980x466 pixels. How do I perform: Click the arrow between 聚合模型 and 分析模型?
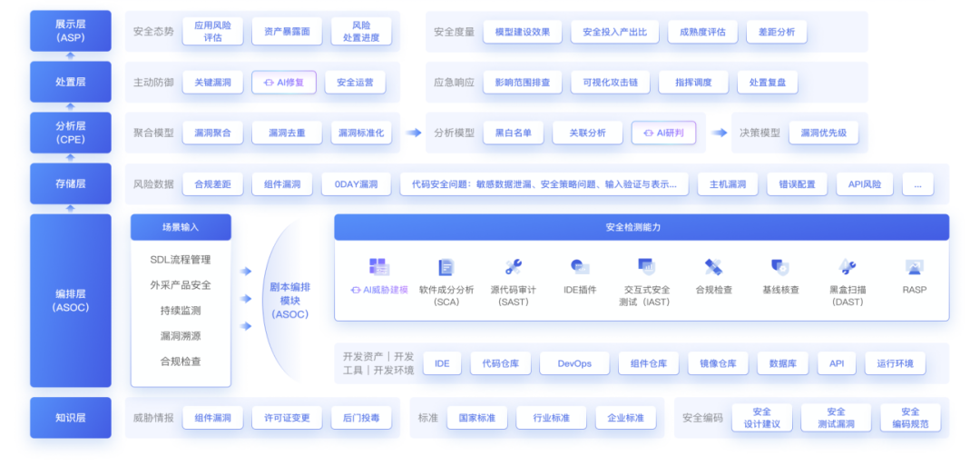pyautogui.click(x=414, y=133)
